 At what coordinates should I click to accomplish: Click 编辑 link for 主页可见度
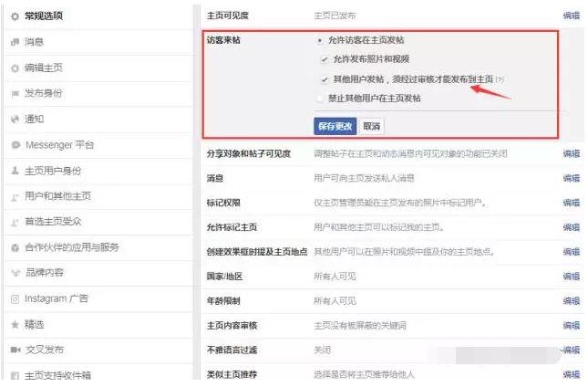(571, 16)
